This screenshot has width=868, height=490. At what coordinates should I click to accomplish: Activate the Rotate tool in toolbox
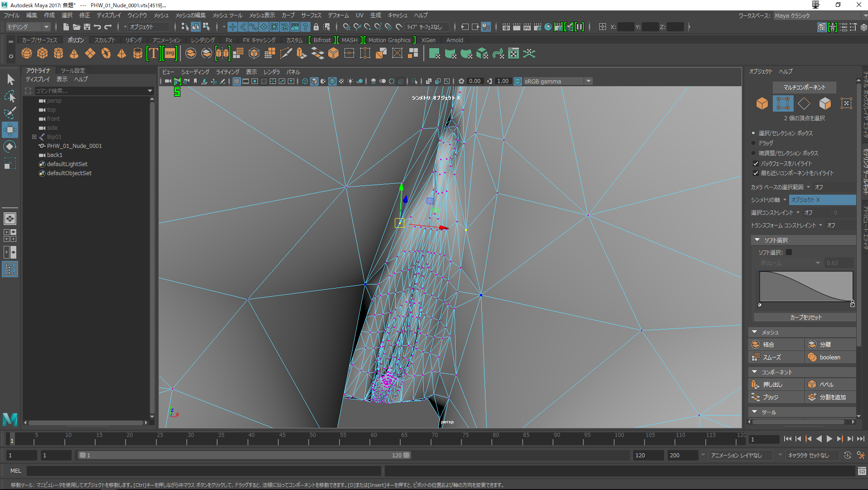click(10, 147)
